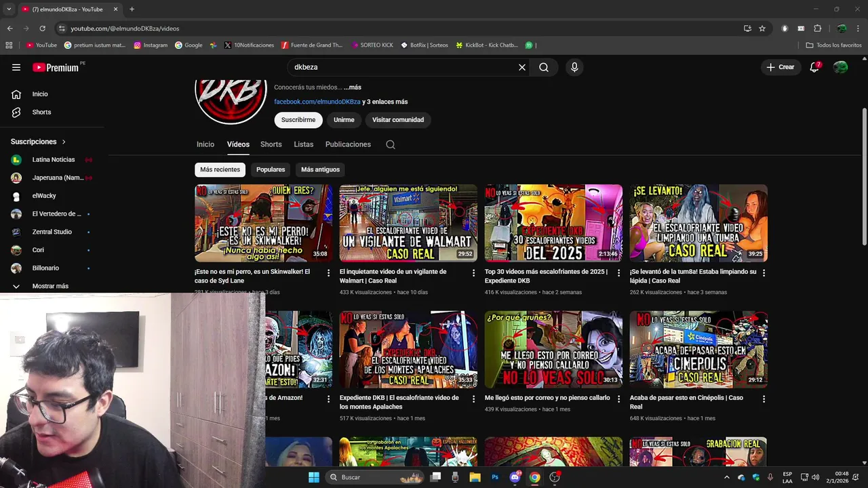This screenshot has height=488, width=868.
Task: Open the tab search dropdown arrow
Action: pyautogui.click(x=9, y=9)
